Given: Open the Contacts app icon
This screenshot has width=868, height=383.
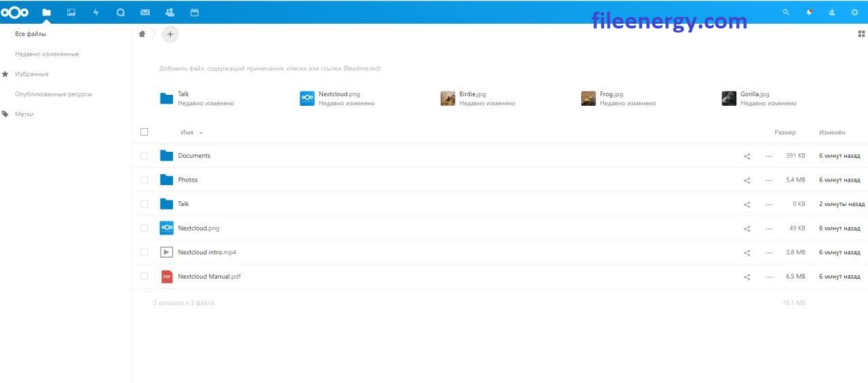Looking at the screenshot, I should pyautogui.click(x=170, y=12).
